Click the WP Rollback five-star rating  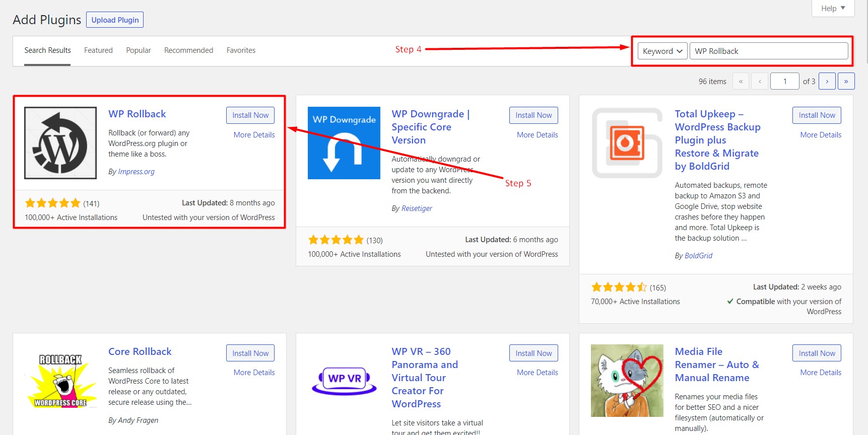52,203
